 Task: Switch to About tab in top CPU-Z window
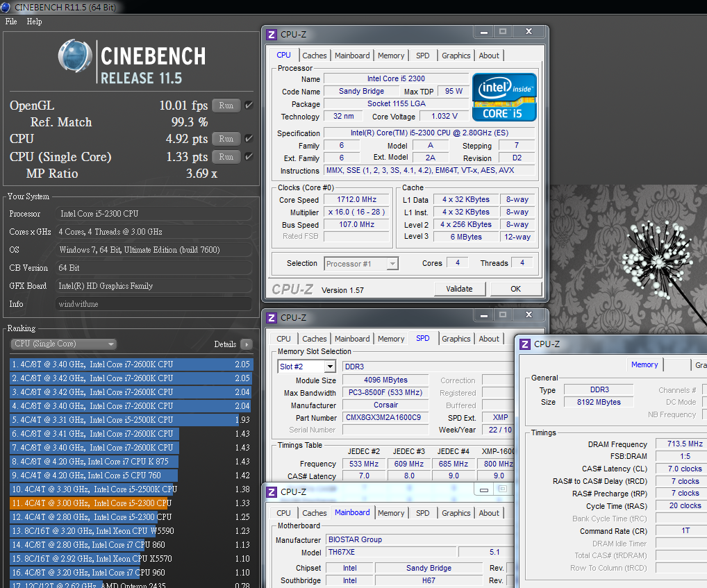pyautogui.click(x=489, y=56)
